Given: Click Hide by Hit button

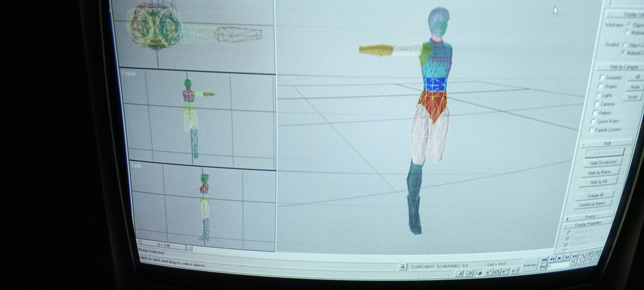Looking at the screenshot, I should click(x=599, y=182).
